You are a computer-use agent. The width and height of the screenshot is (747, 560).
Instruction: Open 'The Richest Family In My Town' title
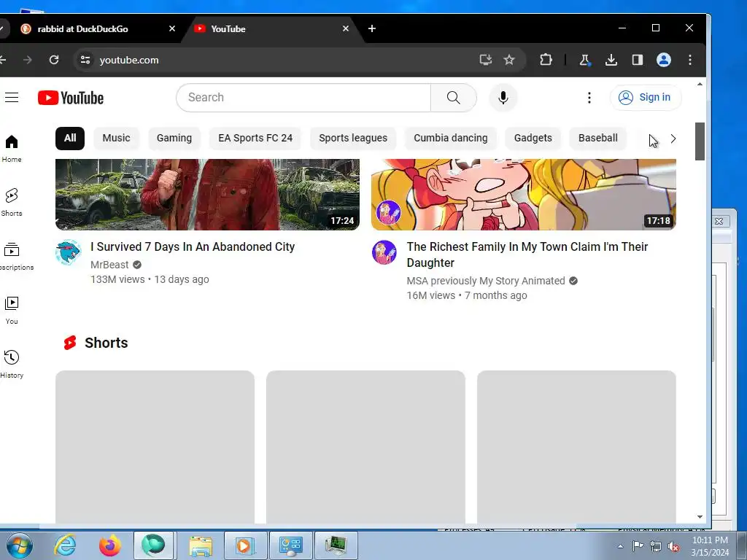[x=527, y=254]
